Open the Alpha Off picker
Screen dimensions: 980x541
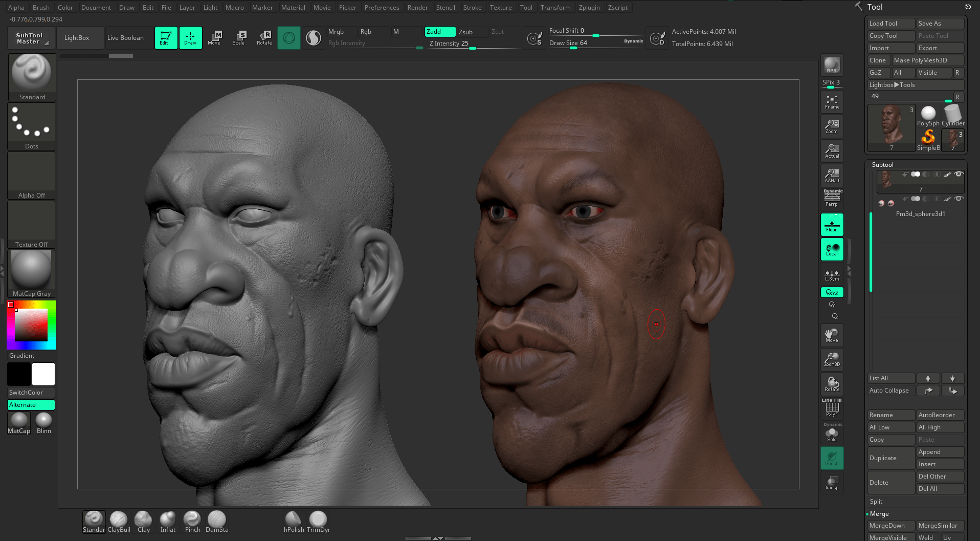32,176
